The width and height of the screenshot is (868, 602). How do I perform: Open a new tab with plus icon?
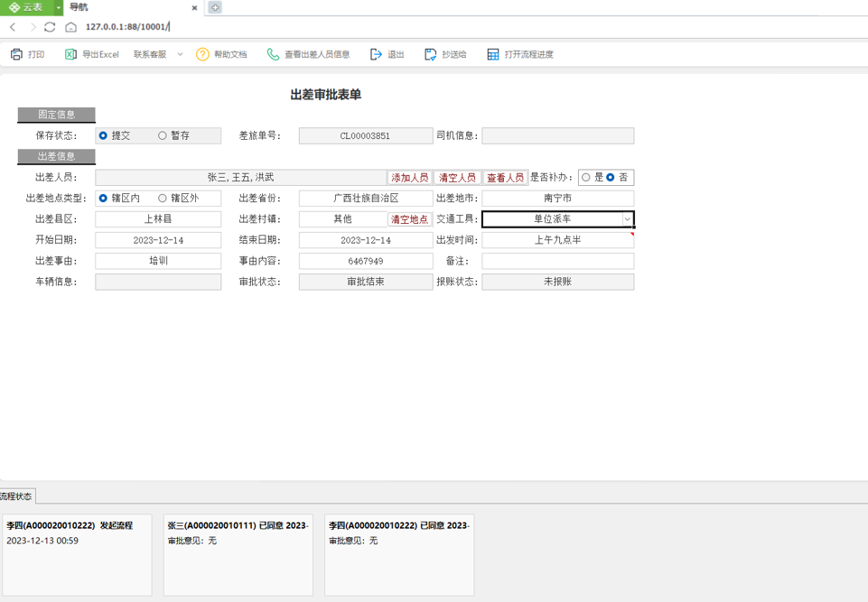pyautogui.click(x=215, y=7)
